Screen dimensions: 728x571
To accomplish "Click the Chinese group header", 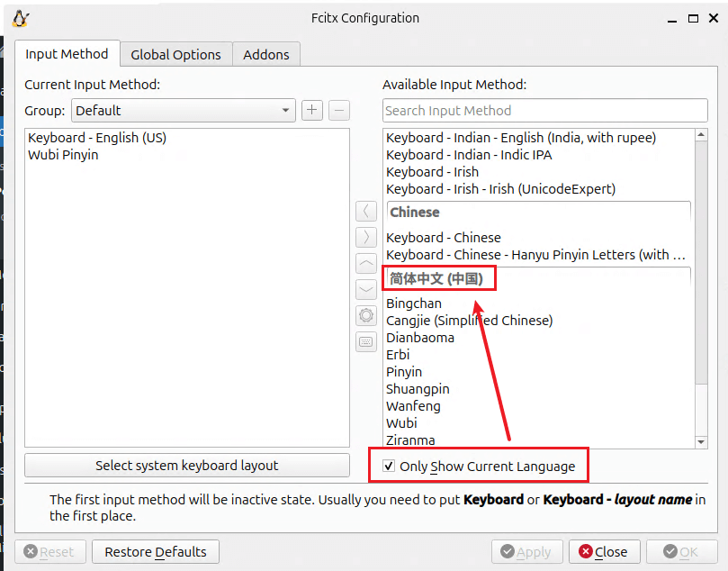I will click(x=538, y=213).
